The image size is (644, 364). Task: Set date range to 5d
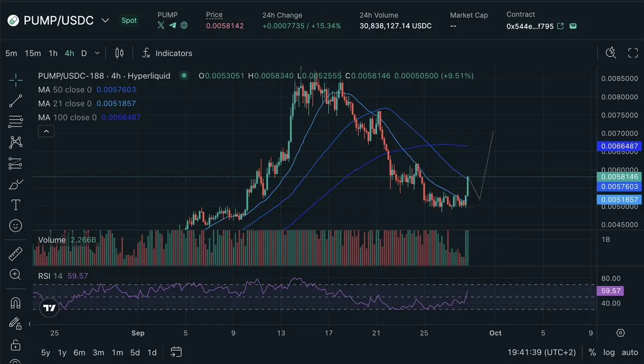(135, 353)
